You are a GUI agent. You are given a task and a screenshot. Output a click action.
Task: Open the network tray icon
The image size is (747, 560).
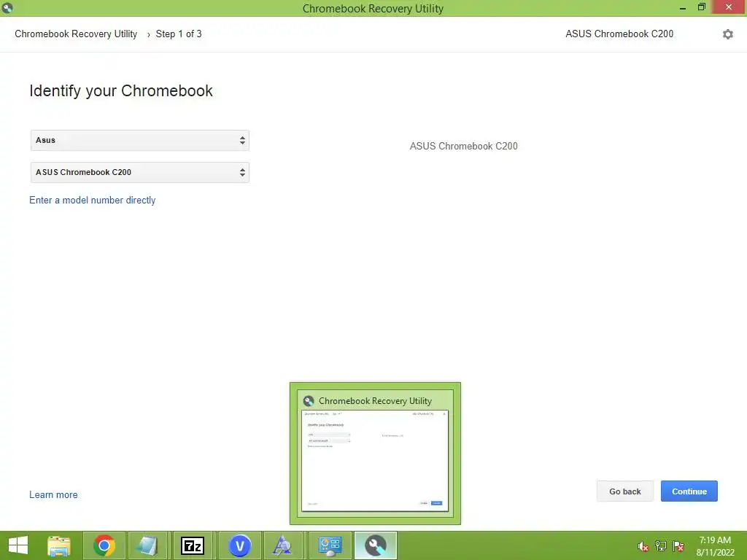661,546
